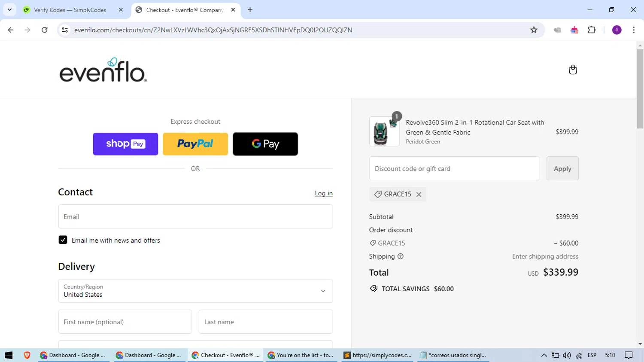Image resolution: width=644 pixels, height=362 pixels.
Task: Open the gray extension icon beside the star
Action: click(x=557, y=30)
